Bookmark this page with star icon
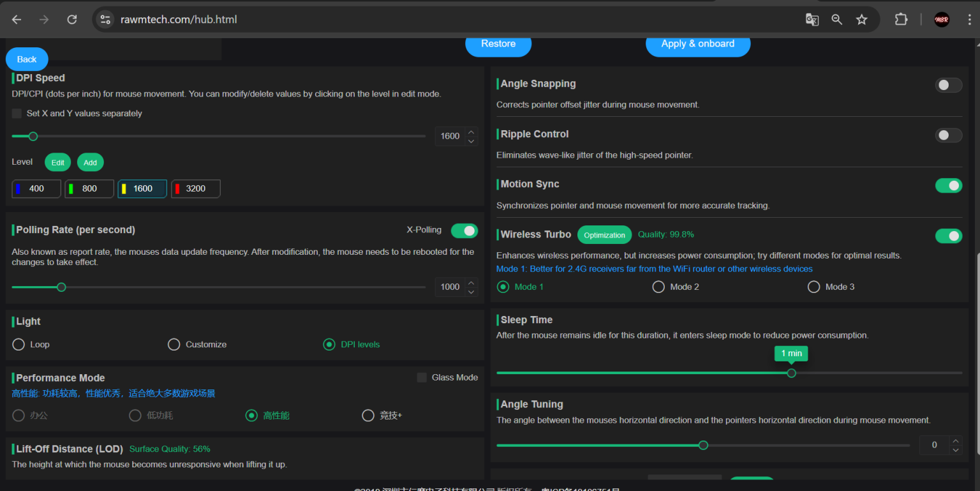Viewport: 980px width, 491px height. tap(861, 20)
